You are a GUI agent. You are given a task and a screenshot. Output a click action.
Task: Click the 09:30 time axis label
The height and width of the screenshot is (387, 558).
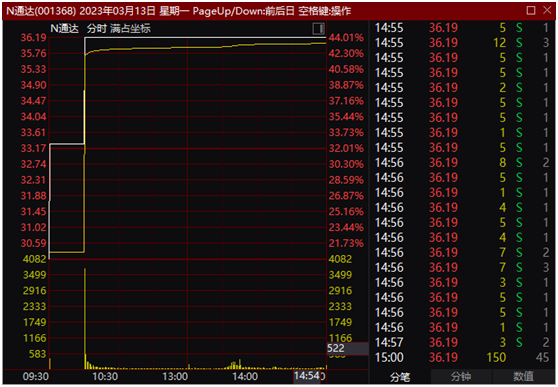click(36, 376)
